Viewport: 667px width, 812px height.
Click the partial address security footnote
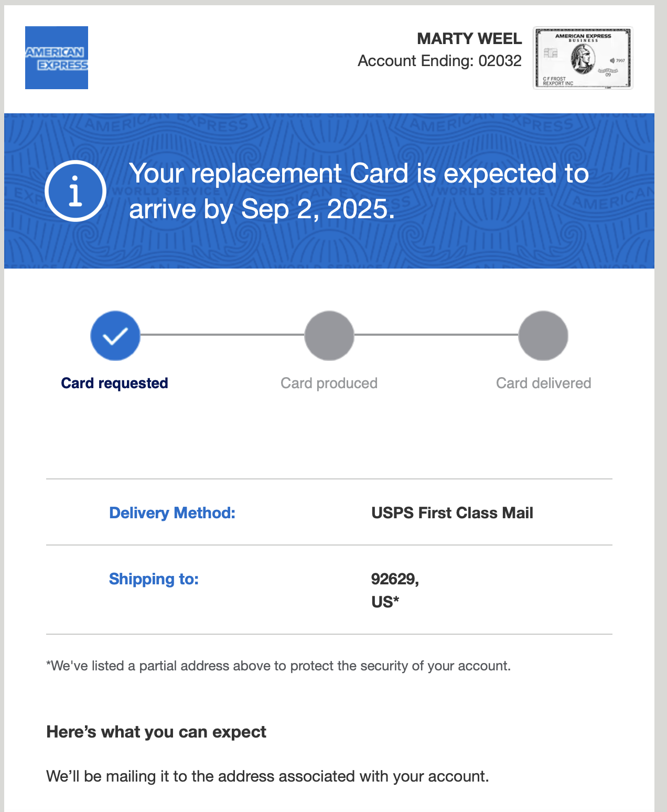click(278, 666)
